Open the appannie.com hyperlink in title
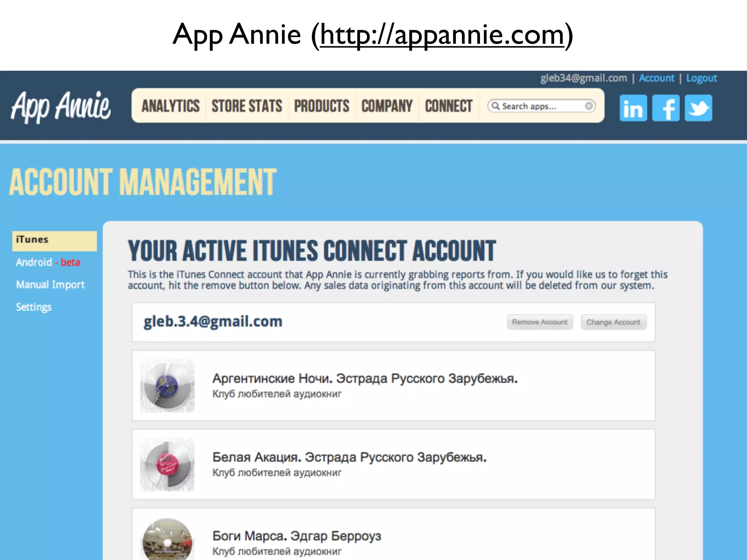 [x=442, y=35]
